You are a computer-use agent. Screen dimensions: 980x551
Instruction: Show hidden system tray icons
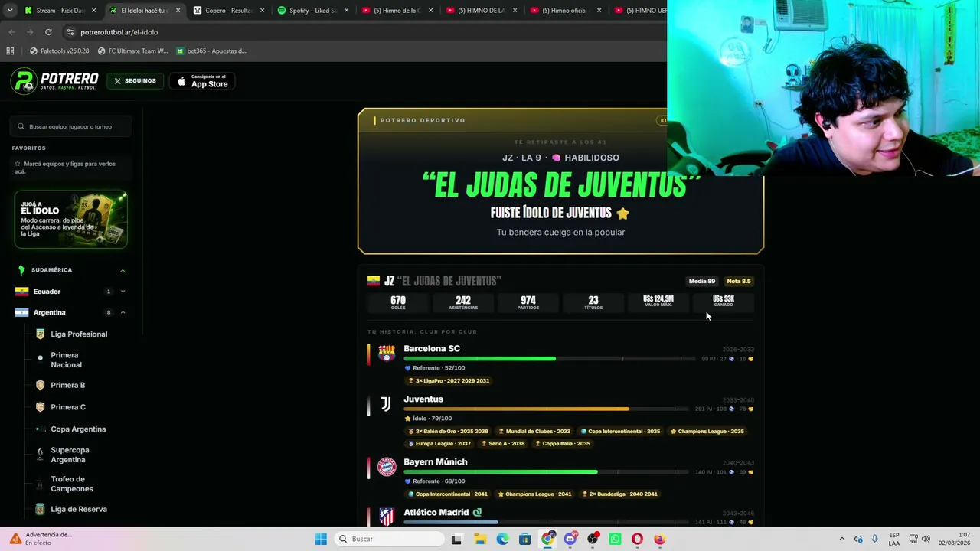(x=841, y=539)
